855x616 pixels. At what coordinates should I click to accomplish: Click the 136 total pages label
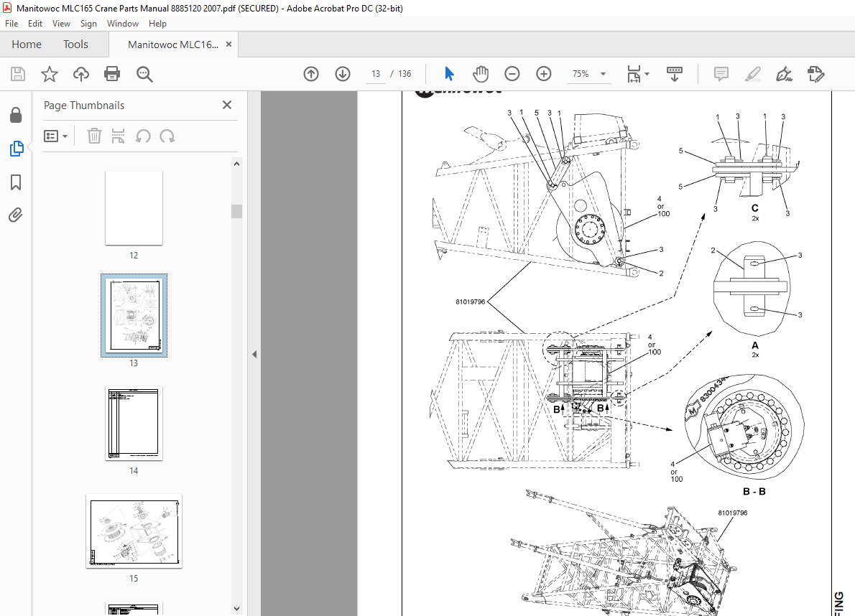[x=405, y=74]
